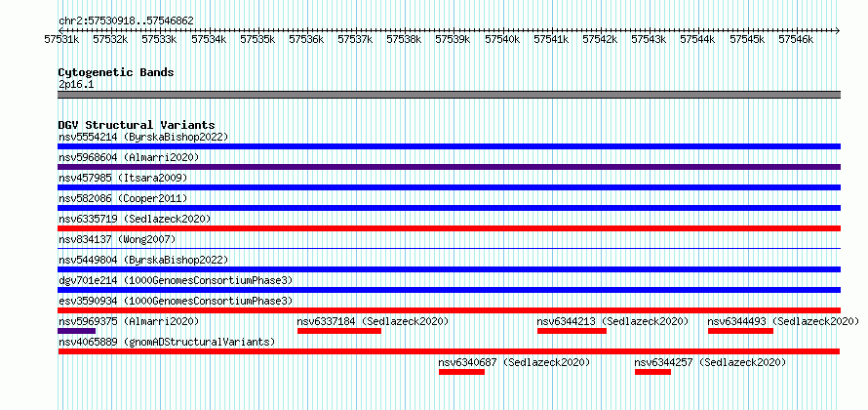The height and width of the screenshot is (410, 868).
Task: Click the blue bar under nsv457985
Action: point(449,187)
